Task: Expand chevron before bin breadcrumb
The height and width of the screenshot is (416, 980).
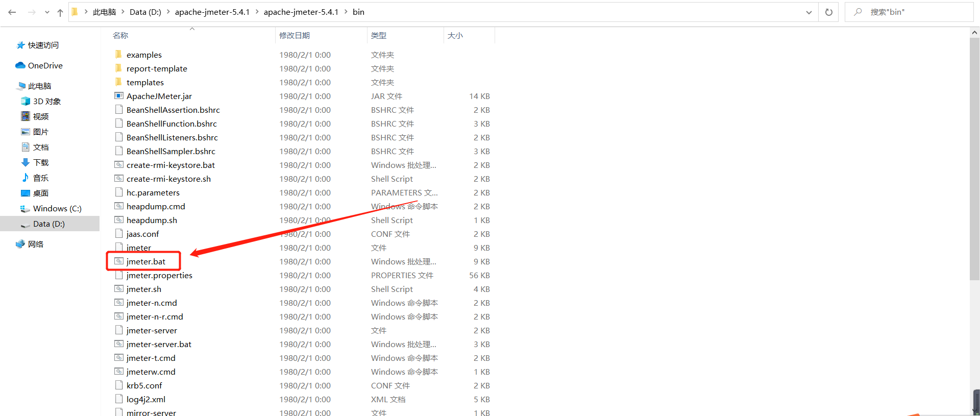Action: 346,12
